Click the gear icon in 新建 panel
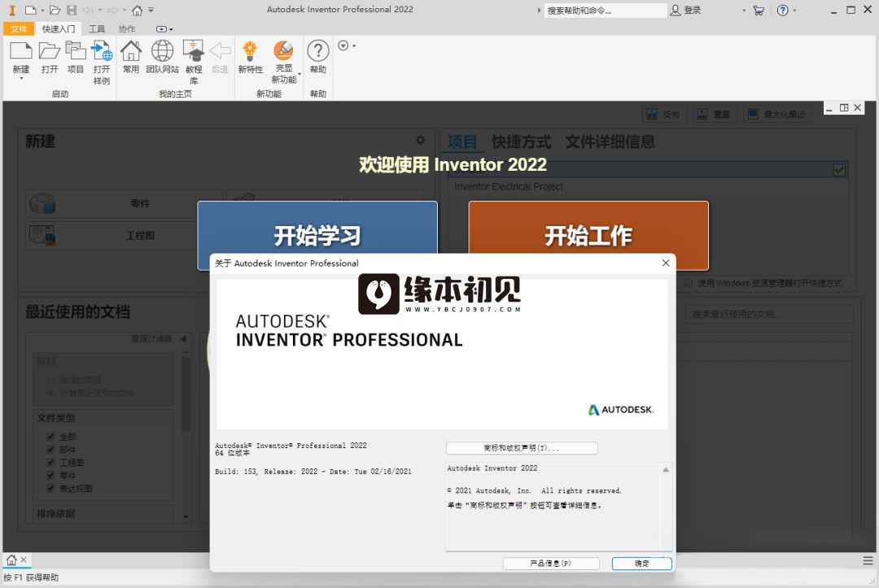879x588 pixels. pyautogui.click(x=421, y=140)
